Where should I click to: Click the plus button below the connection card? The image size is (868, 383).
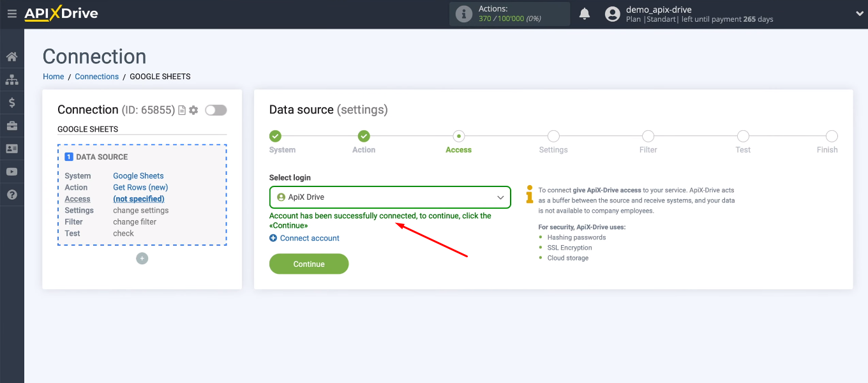point(142,258)
